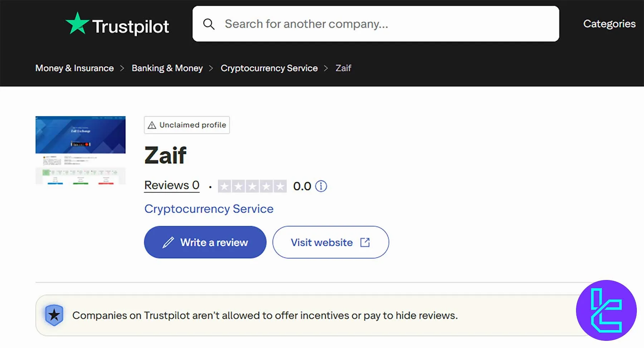Click the Visit website button
644x348 pixels.
click(x=330, y=242)
